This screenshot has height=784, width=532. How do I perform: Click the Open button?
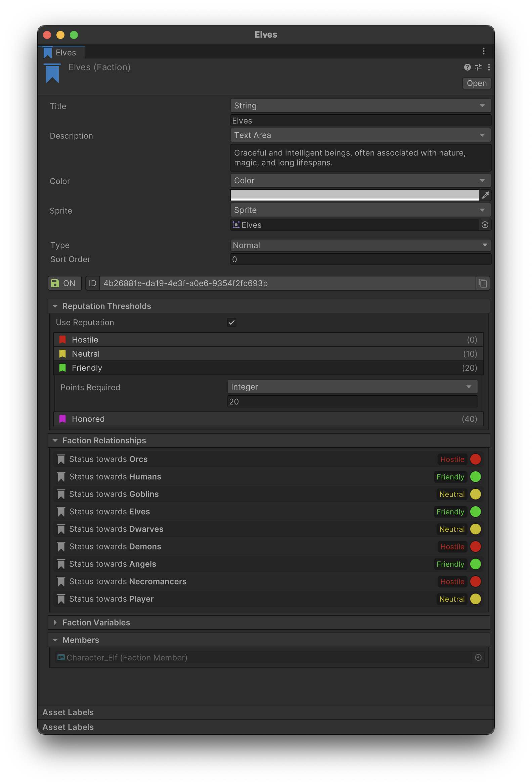pos(476,83)
